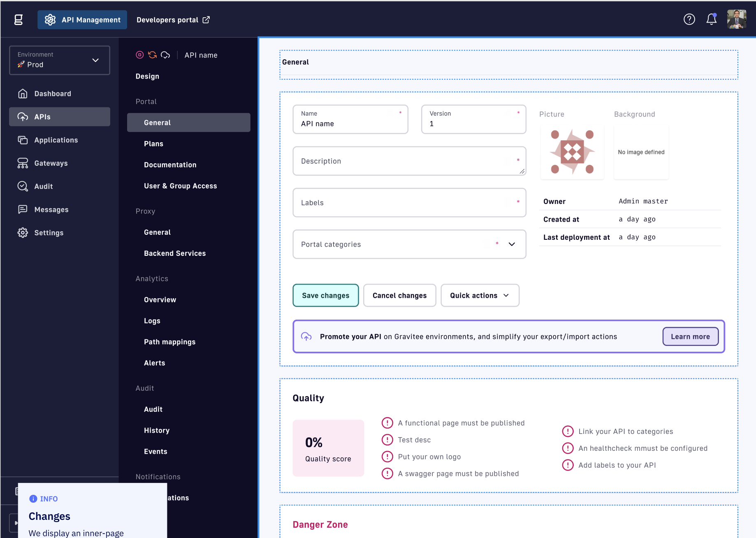Click the external link icon beside Developers portal
The image size is (756, 538).
coord(206,19)
